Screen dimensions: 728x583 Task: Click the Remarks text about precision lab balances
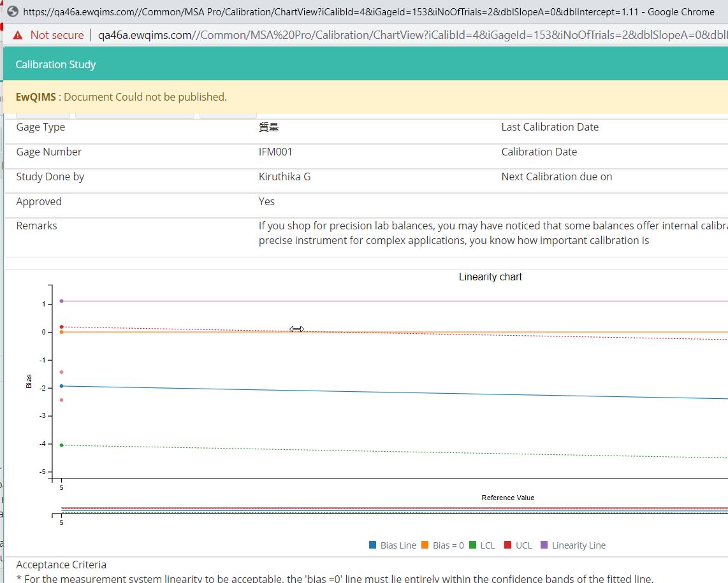(x=493, y=233)
